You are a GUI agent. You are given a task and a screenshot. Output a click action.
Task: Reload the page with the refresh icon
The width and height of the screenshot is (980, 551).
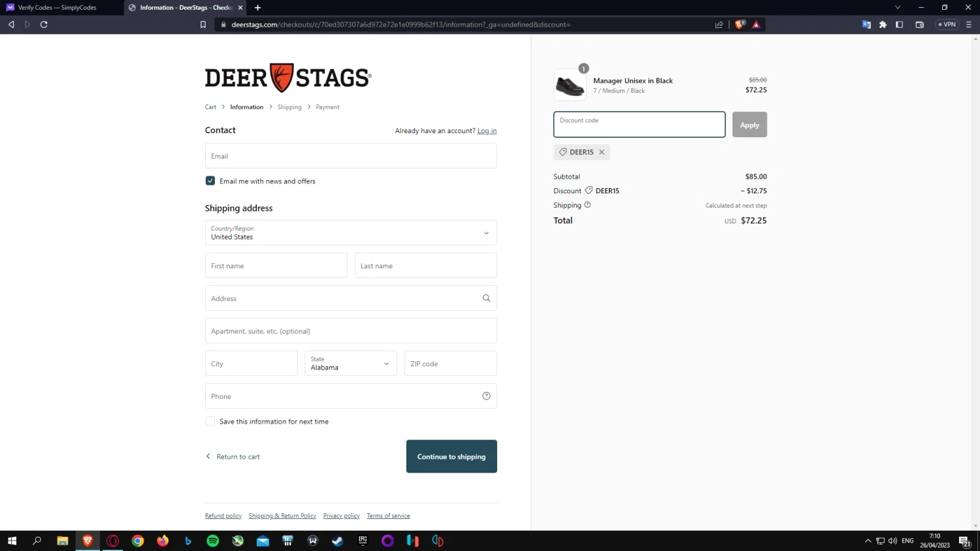pyautogui.click(x=44, y=25)
